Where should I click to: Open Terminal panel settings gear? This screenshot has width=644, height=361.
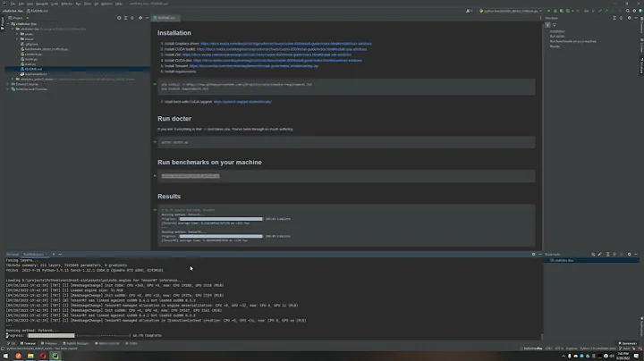pyautogui.click(x=533, y=255)
